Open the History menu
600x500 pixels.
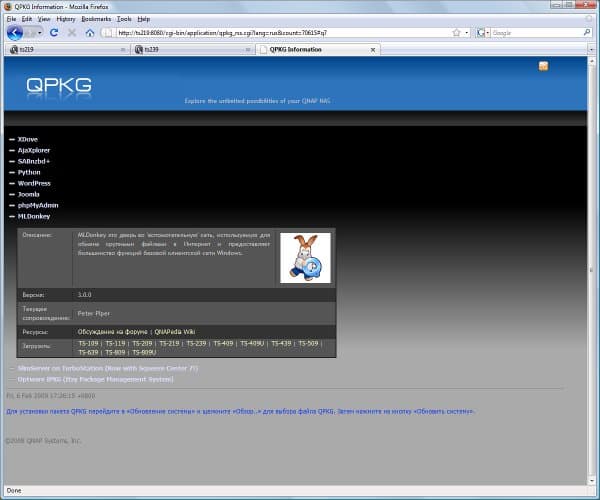[x=66, y=19]
